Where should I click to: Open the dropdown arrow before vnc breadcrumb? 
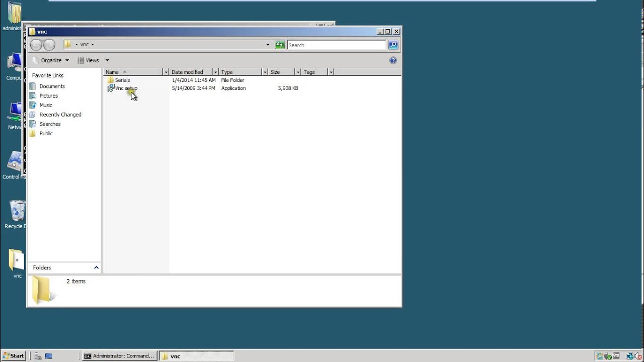[76, 45]
